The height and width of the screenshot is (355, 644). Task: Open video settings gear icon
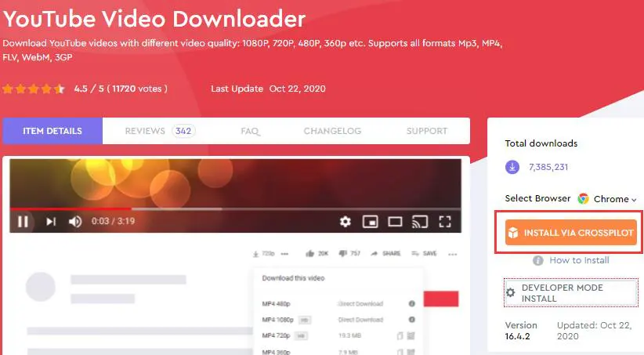click(x=346, y=222)
